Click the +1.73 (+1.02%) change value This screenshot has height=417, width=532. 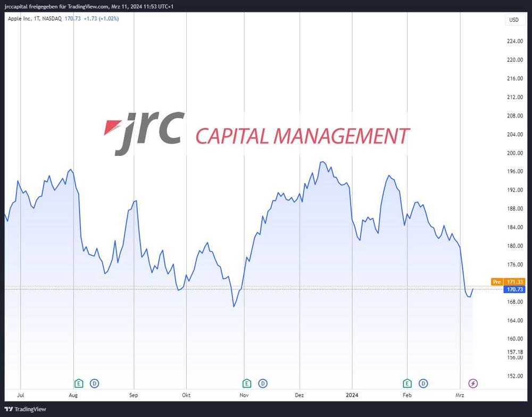[101, 19]
